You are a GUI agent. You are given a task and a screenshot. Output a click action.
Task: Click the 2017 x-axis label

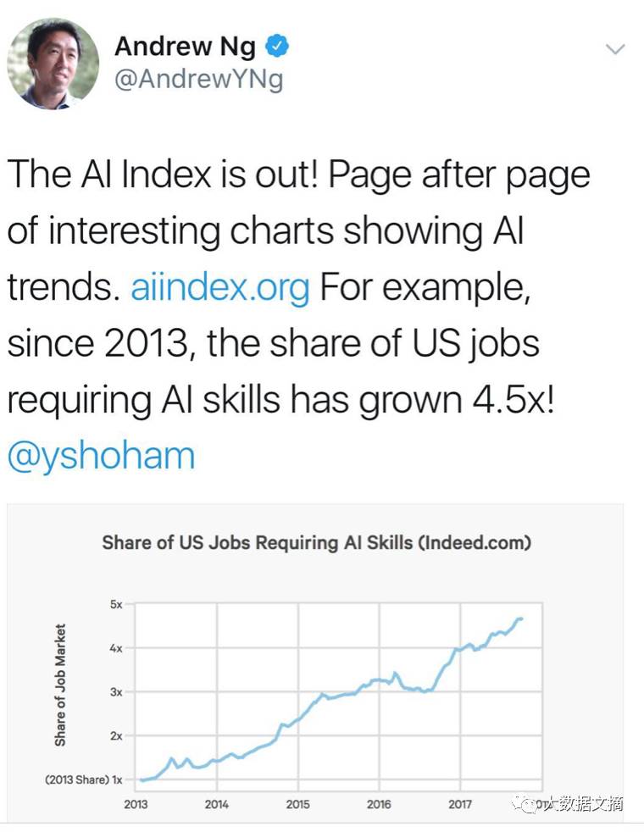(459, 803)
